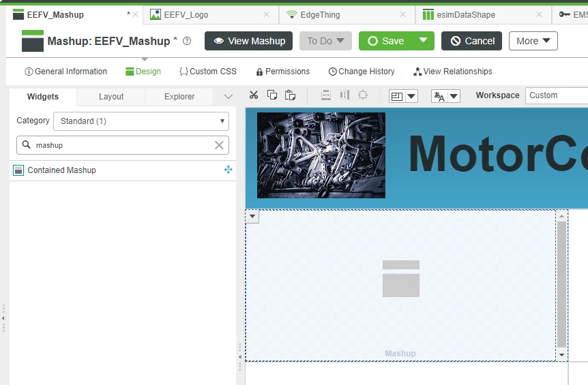Click the scrollbar down arrow in canvas
Viewport: 588px width, 385px height.
[x=561, y=354]
